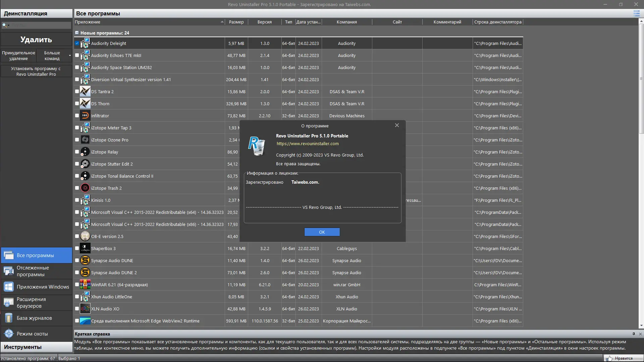Screen dimensions: 644x362
Task: Open the search options dropdown arrow
Action: click(x=8, y=25)
